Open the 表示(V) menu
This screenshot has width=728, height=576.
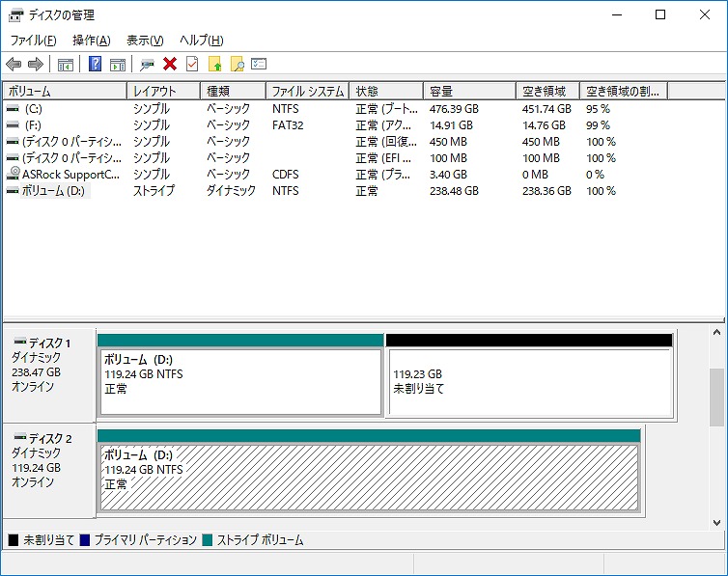[145, 41]
